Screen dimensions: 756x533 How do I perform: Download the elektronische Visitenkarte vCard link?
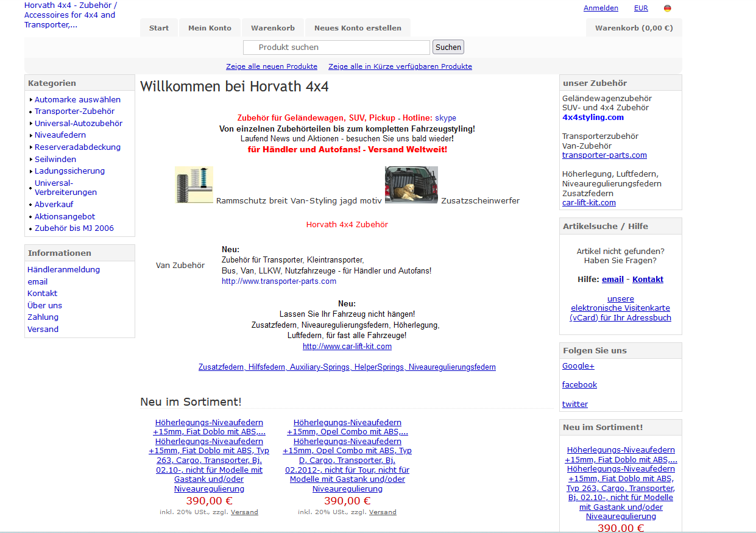point(620,308)
